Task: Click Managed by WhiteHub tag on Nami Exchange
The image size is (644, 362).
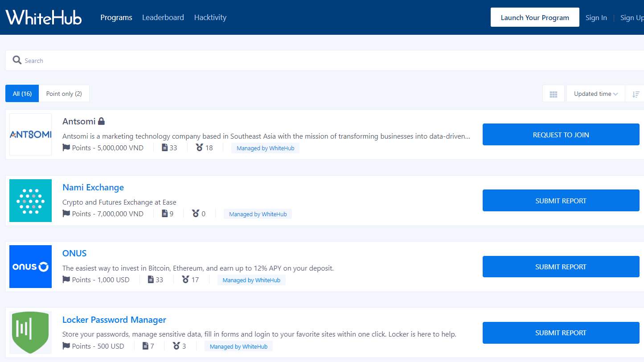Action: coord(258,214)
